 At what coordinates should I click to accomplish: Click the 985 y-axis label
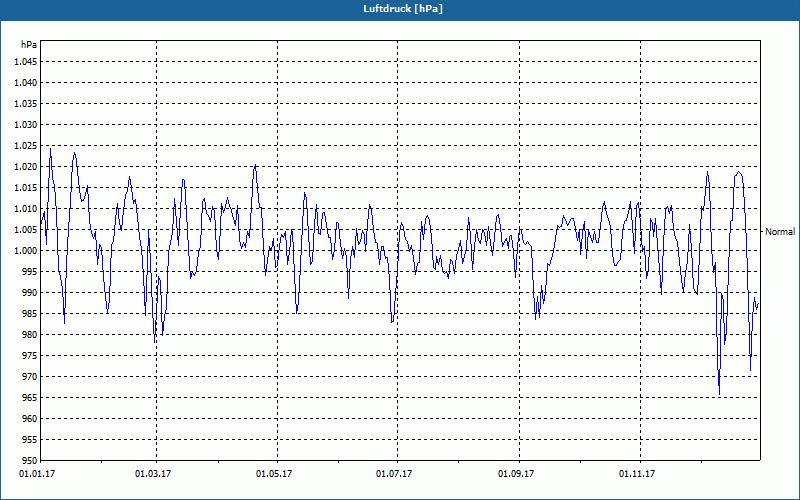point(30,314)
